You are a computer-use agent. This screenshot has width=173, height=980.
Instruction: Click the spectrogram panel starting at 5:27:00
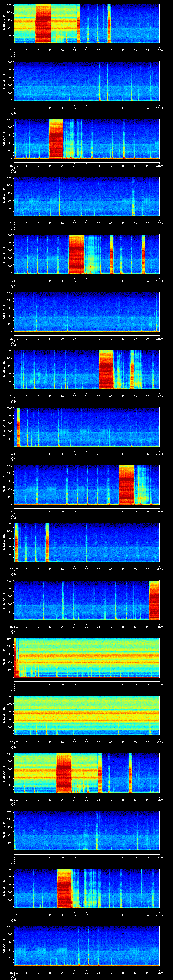pyautogui.click(x=86, y=312)
